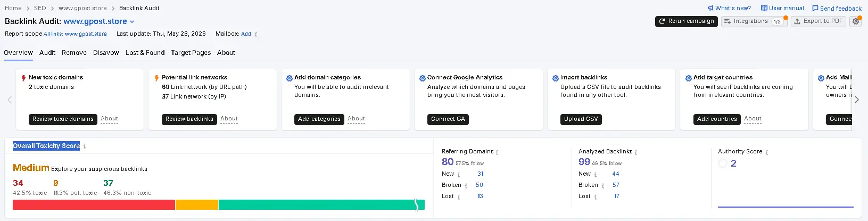Switch to the Disavow tab
868x221 pixels.
point(106,53)
